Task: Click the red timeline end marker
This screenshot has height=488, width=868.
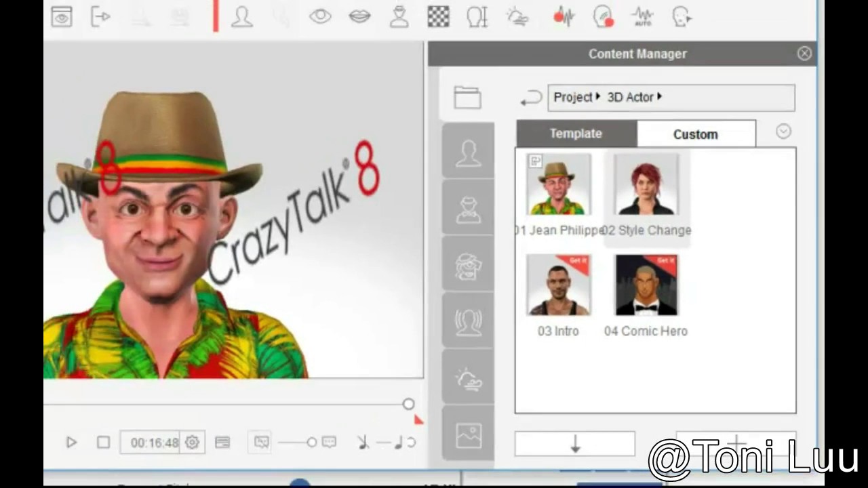Action: [x=418, y=420]
